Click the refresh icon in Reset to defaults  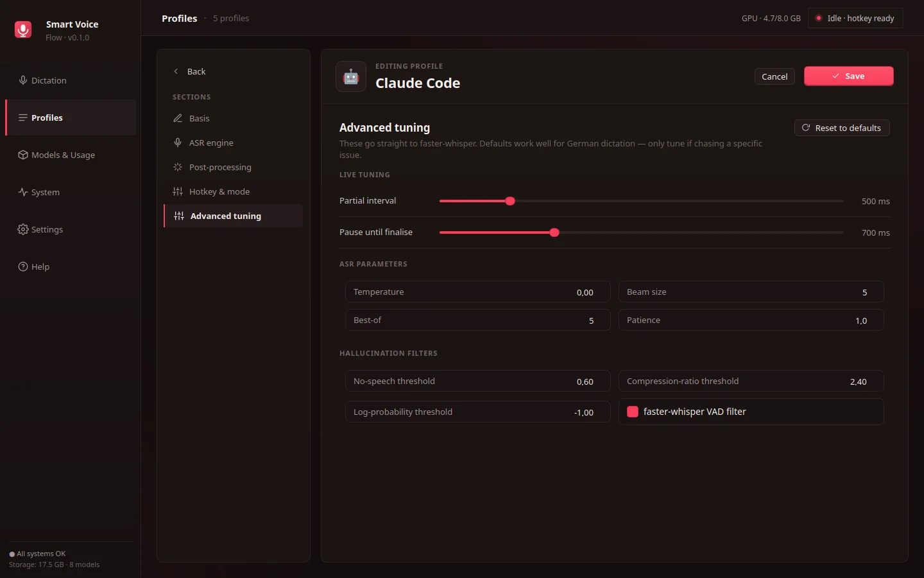(x=806, y=128)
